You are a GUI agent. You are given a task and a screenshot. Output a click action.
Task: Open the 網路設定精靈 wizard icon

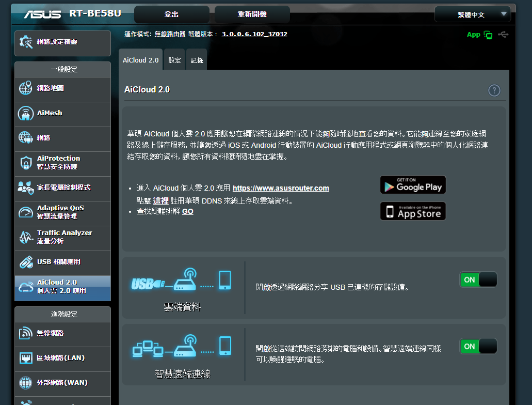tap(26, 42)
